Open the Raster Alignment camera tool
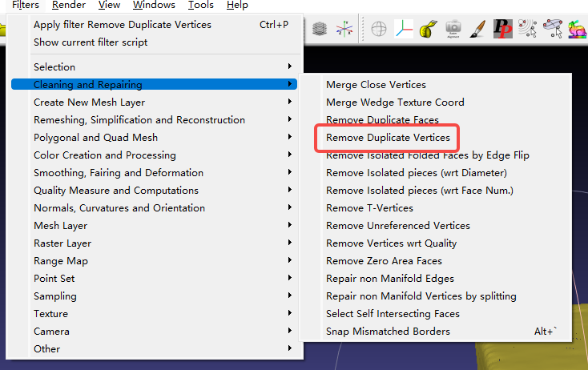588x370 pixels. click(453, 30)
